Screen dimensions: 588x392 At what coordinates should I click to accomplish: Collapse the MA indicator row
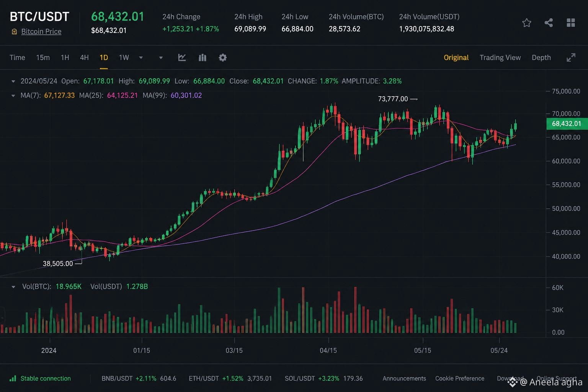[x=13, y=96]
